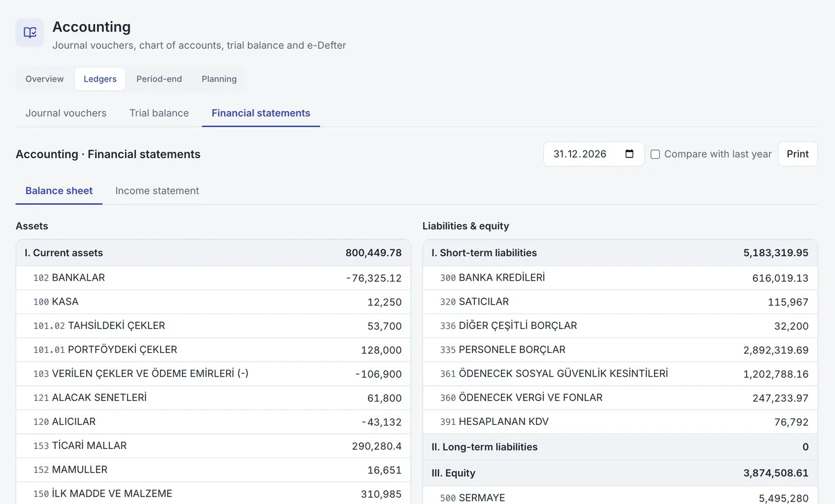This screenshot has height=504, width=835.
Task: Click 335 PERSONELE BORÇLAR row
Action: (x=620, y=350)
